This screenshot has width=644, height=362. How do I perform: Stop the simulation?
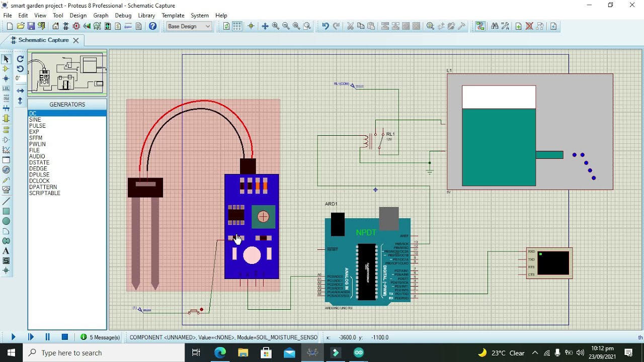point(65,337)
